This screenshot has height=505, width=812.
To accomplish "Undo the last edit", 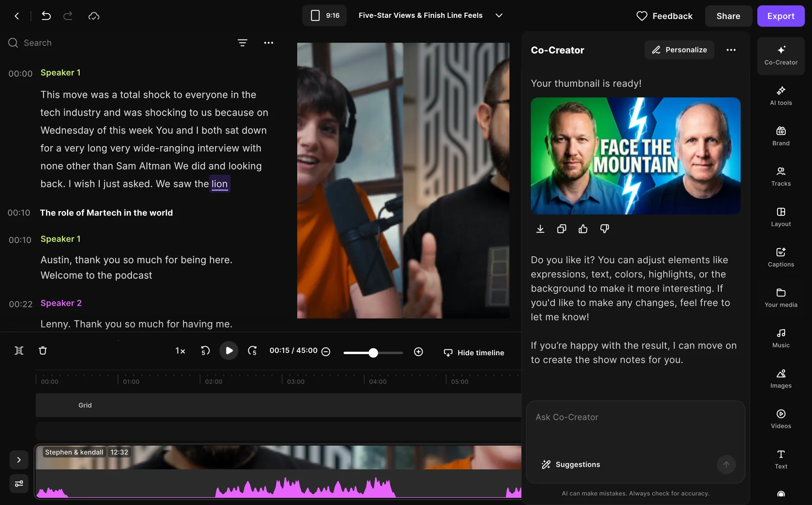I will pyautogui.click(x=46, y=16).
